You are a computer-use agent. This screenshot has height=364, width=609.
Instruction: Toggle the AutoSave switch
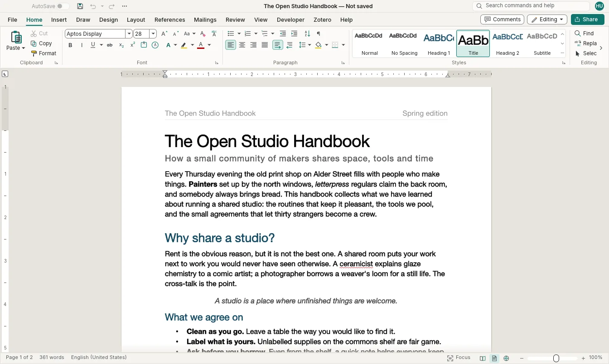tap(63, 6)
